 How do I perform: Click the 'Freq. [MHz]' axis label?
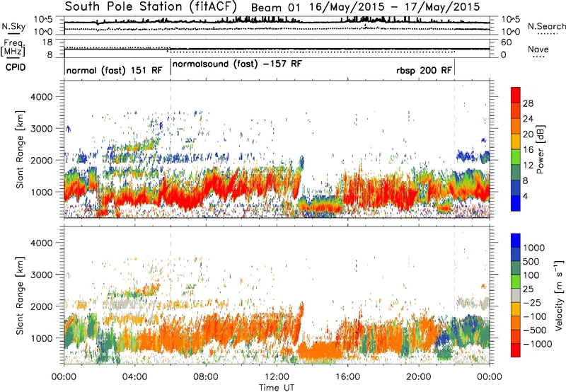pos(13,47)
